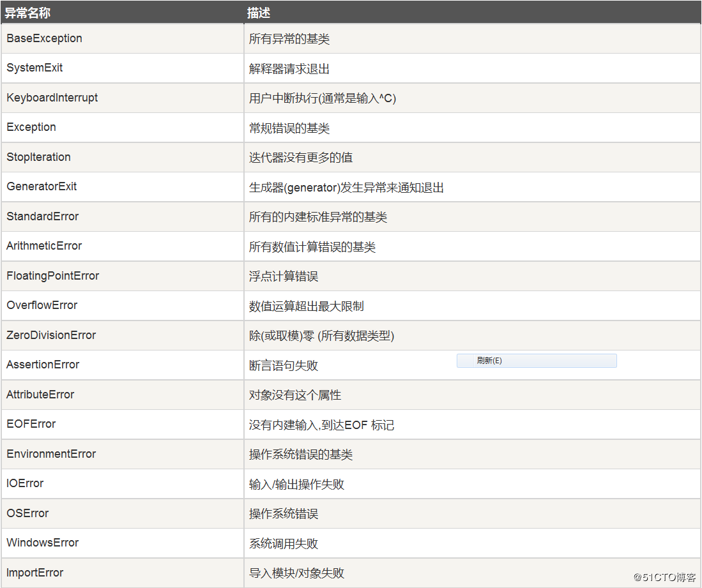Click the EOFError name
Image resolution: width=702 pixels, height=588 pixels.
coord(31,424)
